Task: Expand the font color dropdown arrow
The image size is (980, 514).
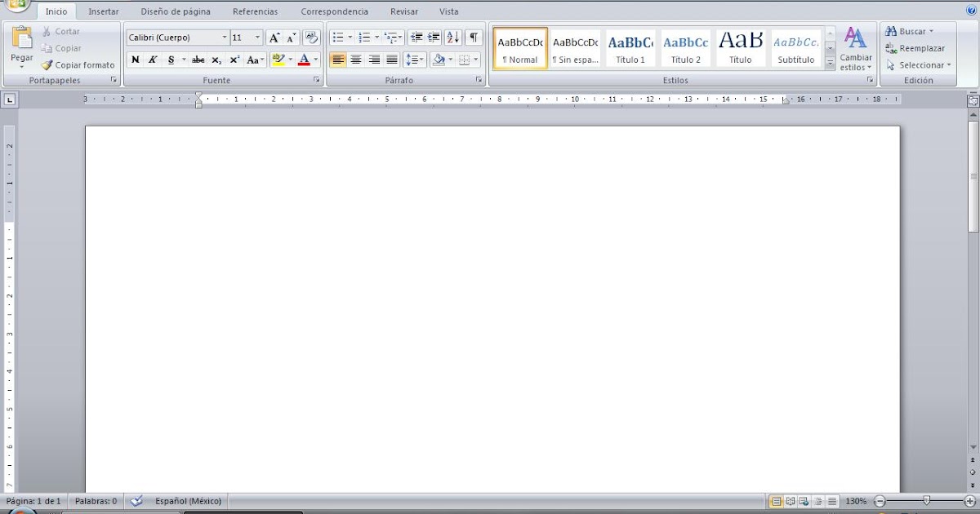Action: coord(316,60)
